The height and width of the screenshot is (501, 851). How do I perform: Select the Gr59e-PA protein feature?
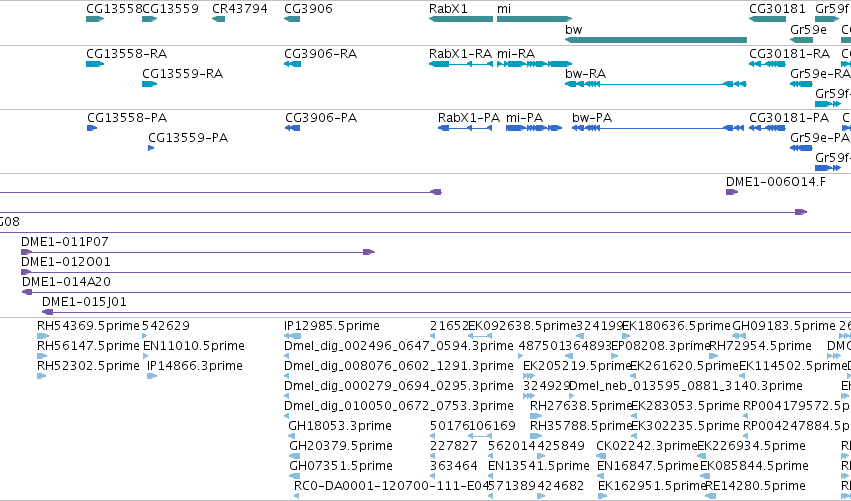tap(801, 148)
